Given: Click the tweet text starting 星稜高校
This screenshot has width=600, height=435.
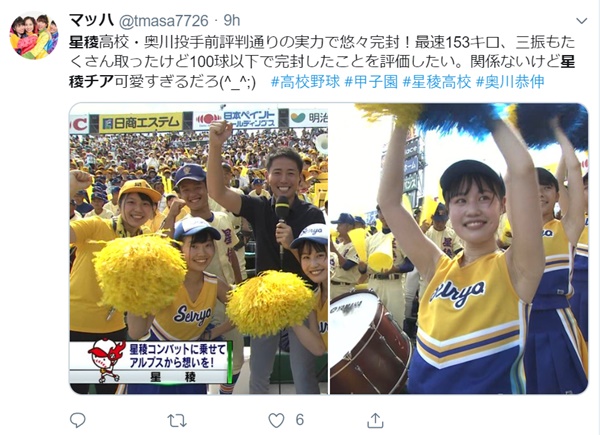Looking at the screenshot, I should (322, 62).
